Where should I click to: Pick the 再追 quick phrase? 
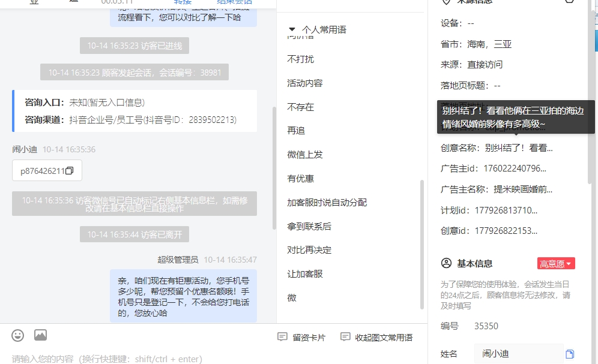coord(296,131)
